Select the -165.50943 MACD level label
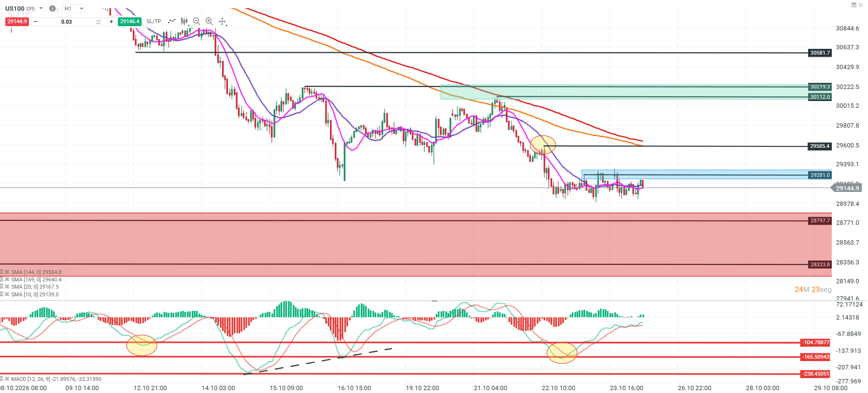 816,357
